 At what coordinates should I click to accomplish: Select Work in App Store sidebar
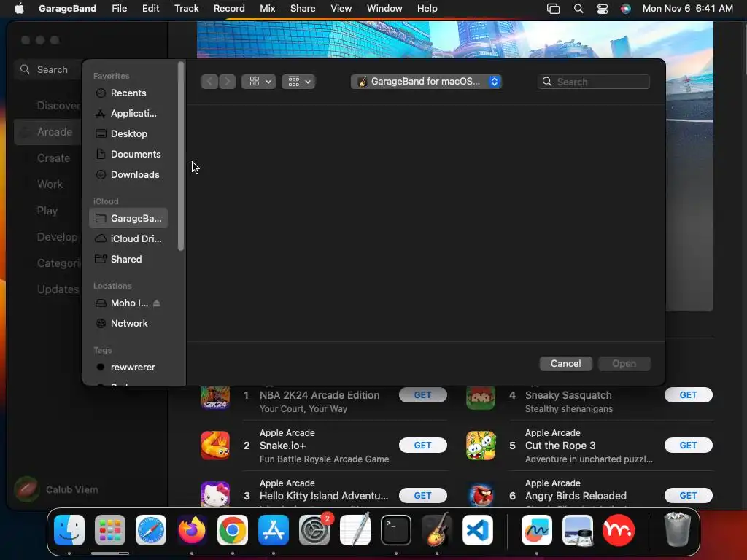pyautogui.click(x=50, y=184)
